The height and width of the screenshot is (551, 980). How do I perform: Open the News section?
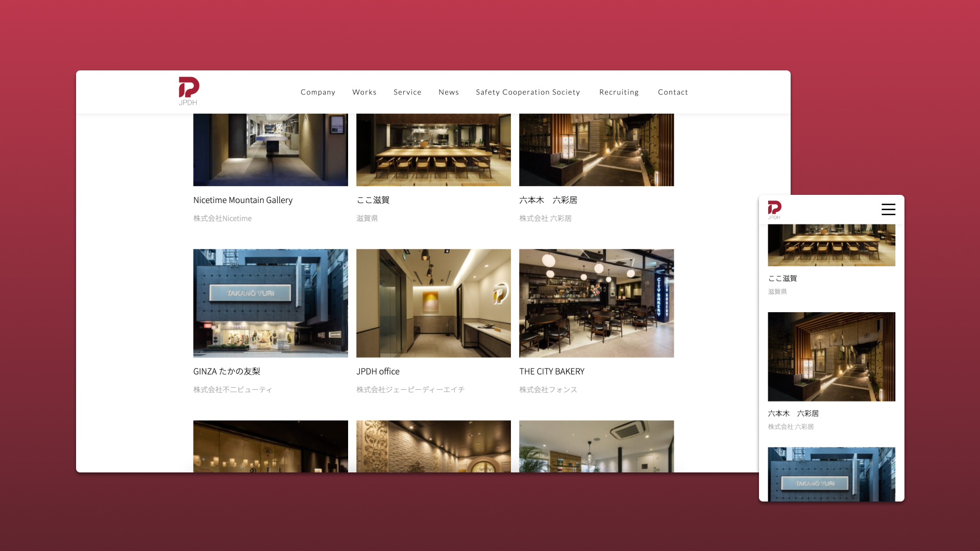pos(448,92)
